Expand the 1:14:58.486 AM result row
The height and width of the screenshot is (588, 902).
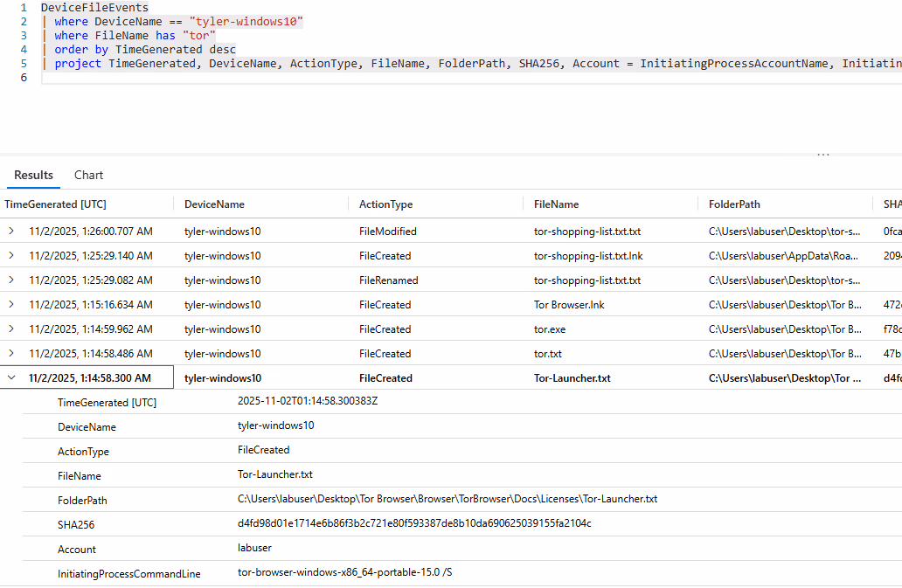(11, 354)
